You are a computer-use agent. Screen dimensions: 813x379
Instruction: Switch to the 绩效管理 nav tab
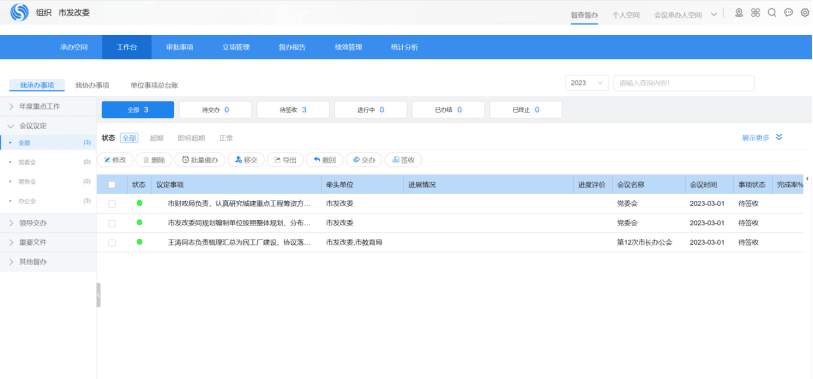click(x=348, y=47)
